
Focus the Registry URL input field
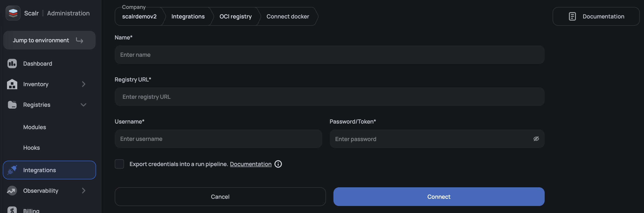click(329, 97)
